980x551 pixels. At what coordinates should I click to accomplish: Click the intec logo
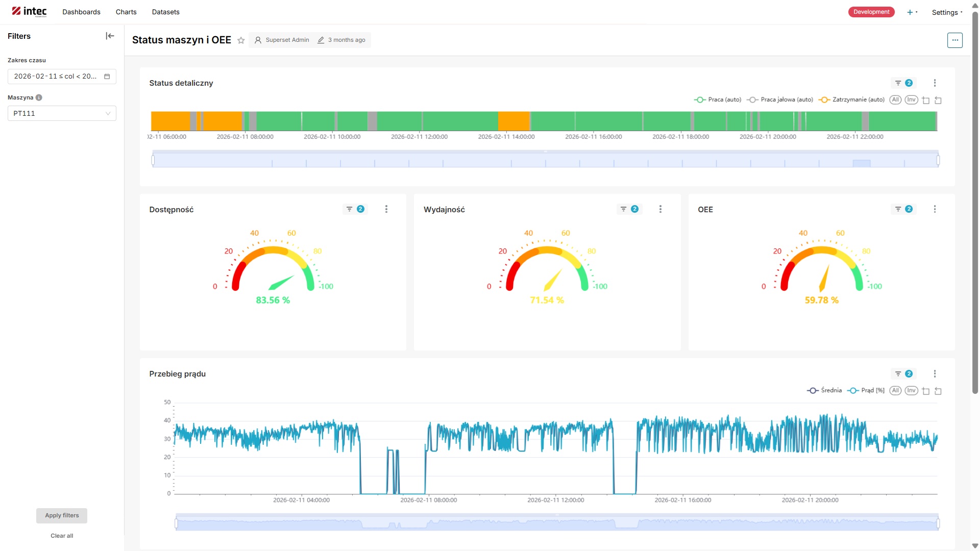pos(29,12)
